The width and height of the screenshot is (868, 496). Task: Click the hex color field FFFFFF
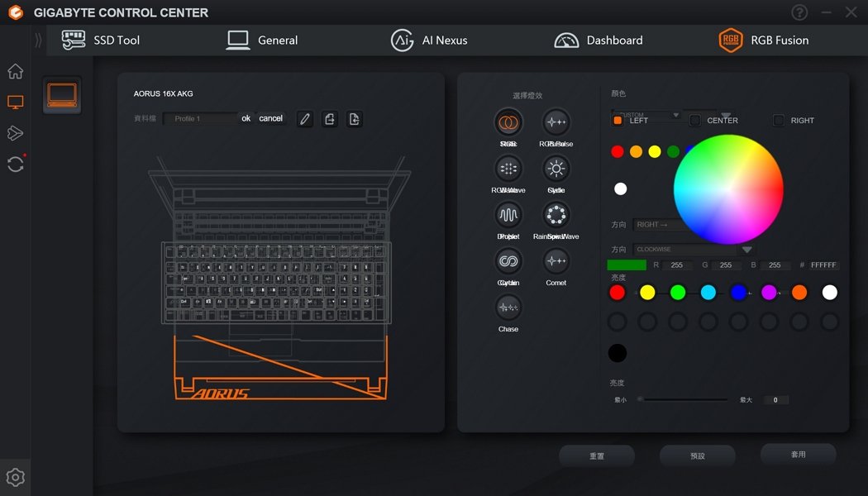(x=823, y=265)
